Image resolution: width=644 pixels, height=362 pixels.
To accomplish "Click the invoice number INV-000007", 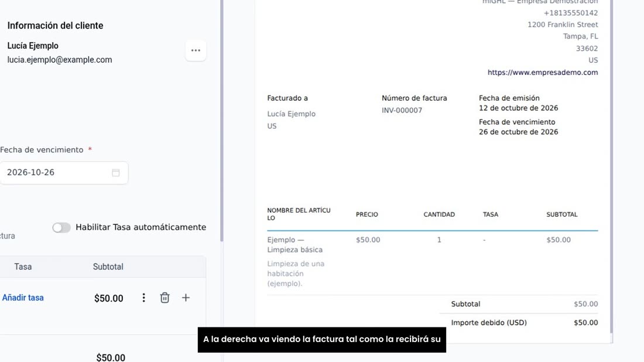I will [x=402, y=110].
